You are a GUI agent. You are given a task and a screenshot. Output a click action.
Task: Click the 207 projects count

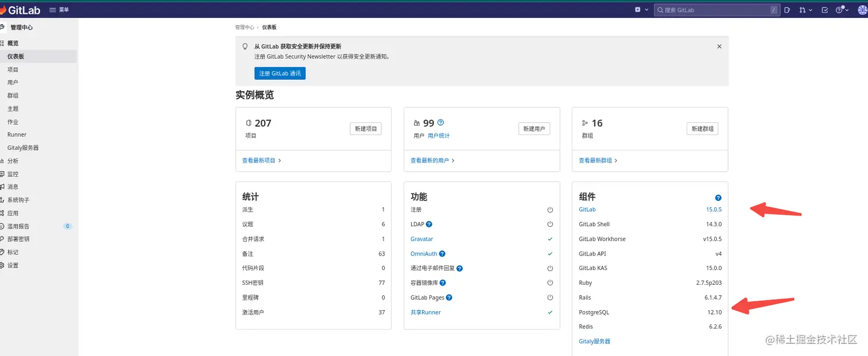263,123
